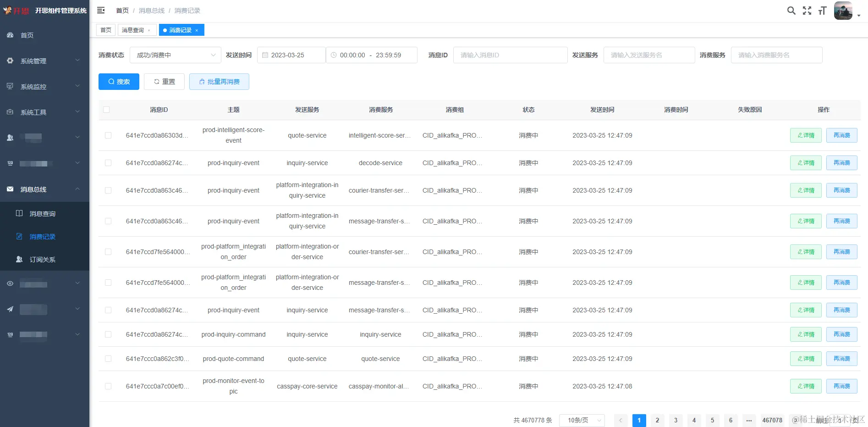Click the calendar icon in date field
This screenshot has height=427, width=868.
[265, 55]
